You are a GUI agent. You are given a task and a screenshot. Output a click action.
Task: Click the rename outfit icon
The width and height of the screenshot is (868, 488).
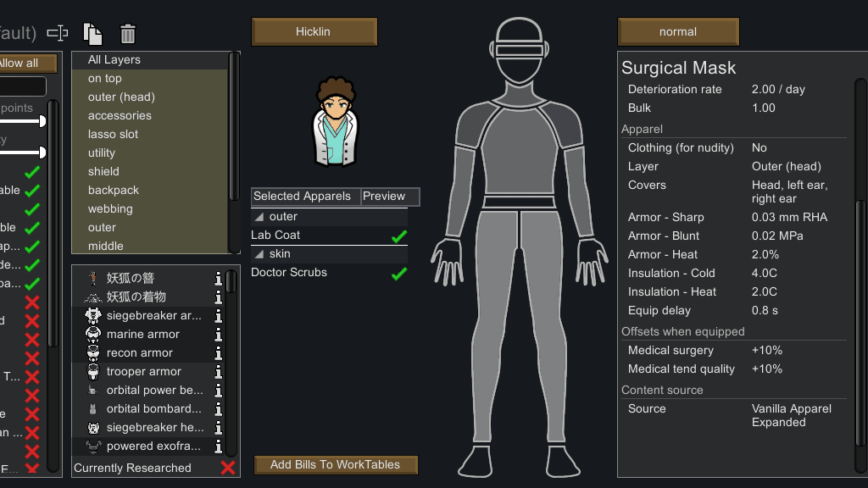pos(58,33)
